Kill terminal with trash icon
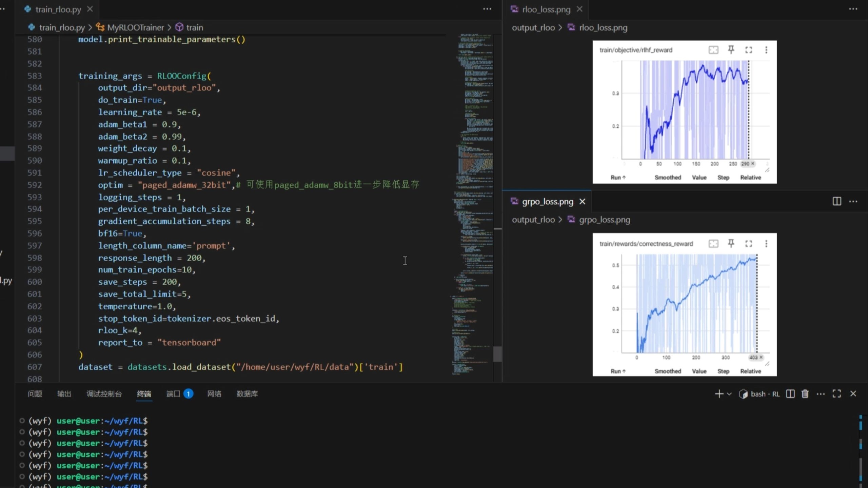Viewport: 868px width, 488px height. tap(805, 394)
